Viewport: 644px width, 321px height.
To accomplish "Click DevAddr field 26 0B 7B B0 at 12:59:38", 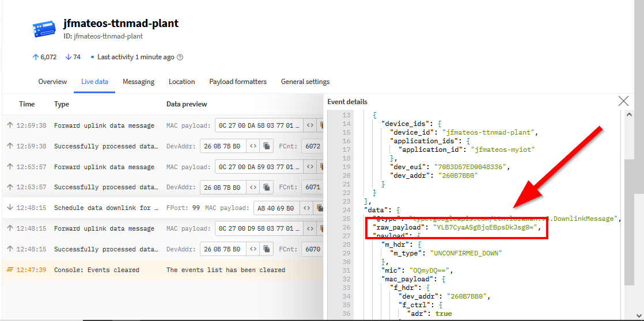I will 223,146.
